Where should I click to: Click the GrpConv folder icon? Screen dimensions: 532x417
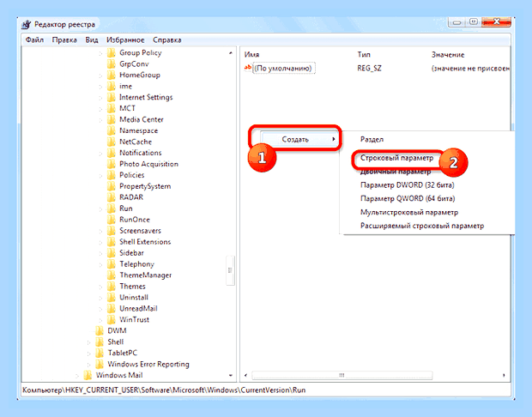[111, 64]
